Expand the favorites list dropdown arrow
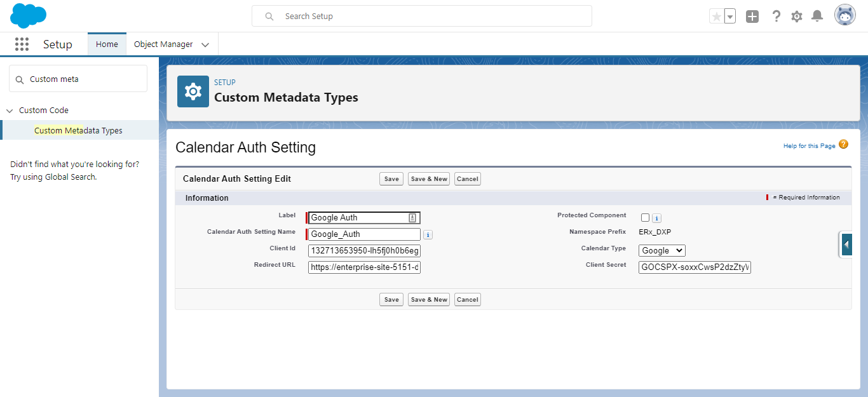868x397 pixels. click(x=730, y=17)
